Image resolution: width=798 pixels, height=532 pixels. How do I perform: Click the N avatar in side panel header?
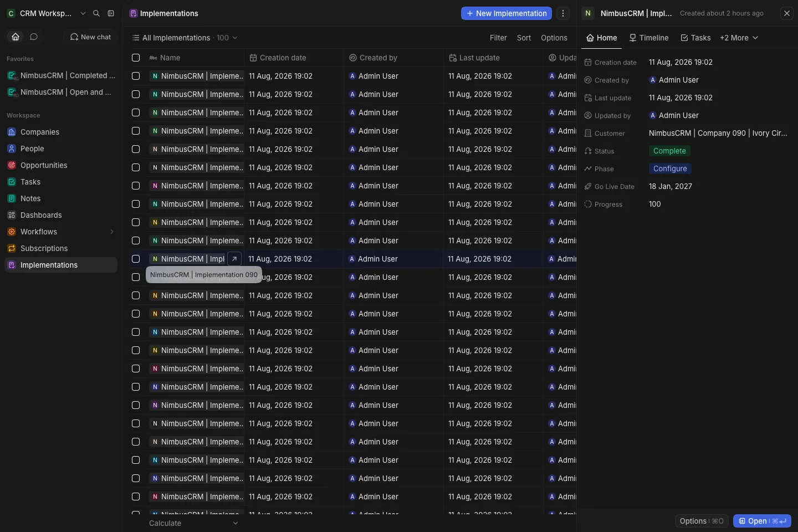[588, 13]
